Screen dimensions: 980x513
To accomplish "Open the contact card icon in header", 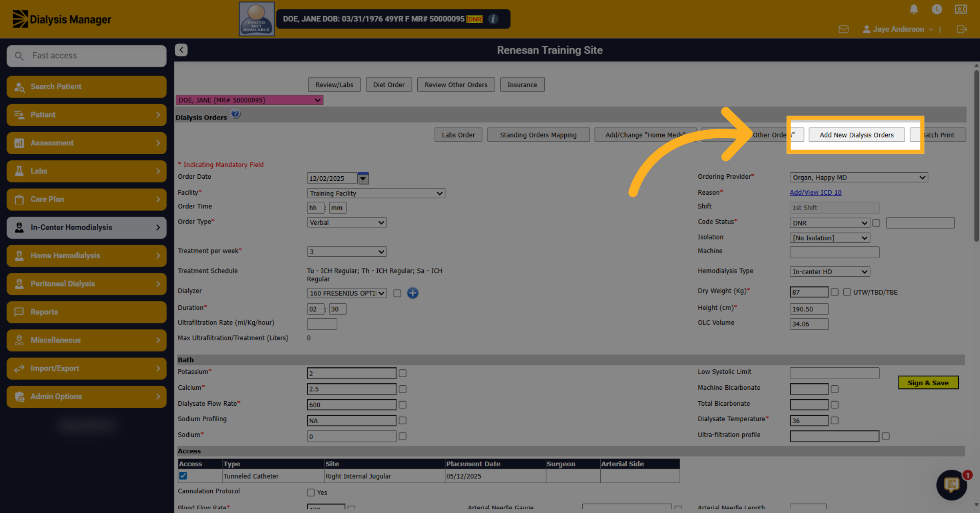I will point(961,9).
